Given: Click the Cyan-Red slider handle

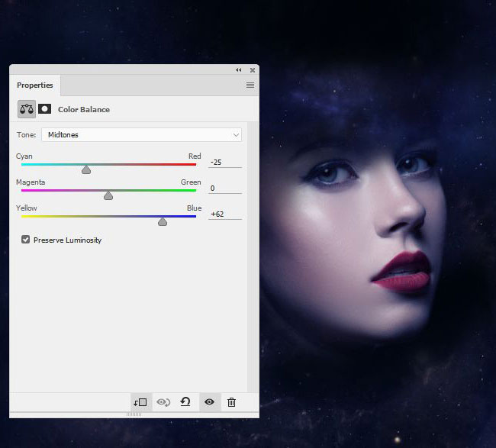Looking at the screenshot, I should pos(86,170).
